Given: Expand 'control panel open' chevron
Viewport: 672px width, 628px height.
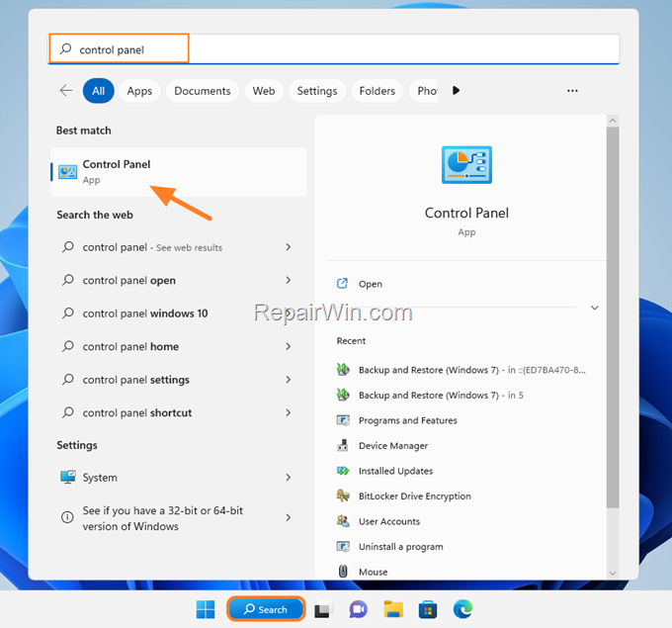Looking at the screenshot, I should [289, 280].
